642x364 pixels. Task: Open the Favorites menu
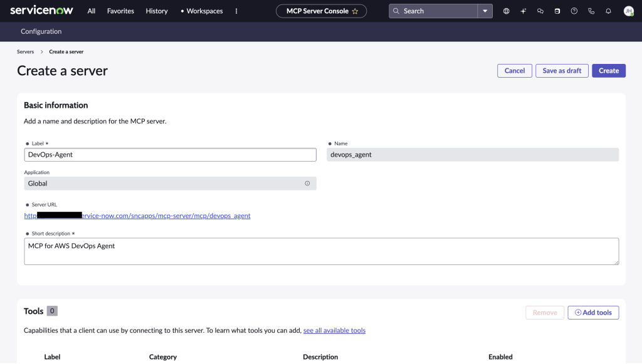pos(120,11)
